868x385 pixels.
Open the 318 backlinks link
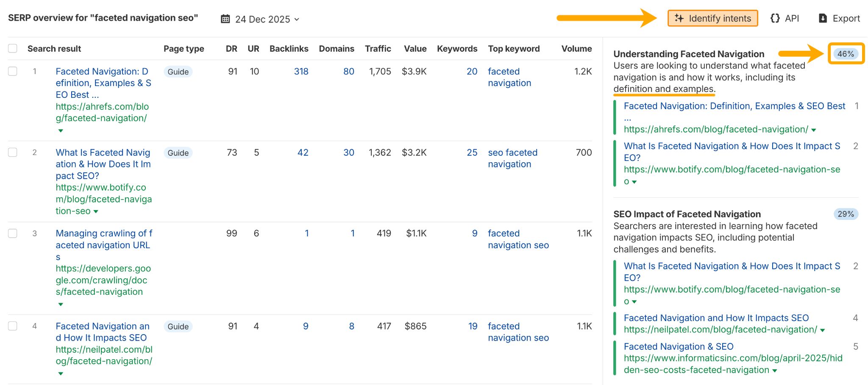pos(301,71)
